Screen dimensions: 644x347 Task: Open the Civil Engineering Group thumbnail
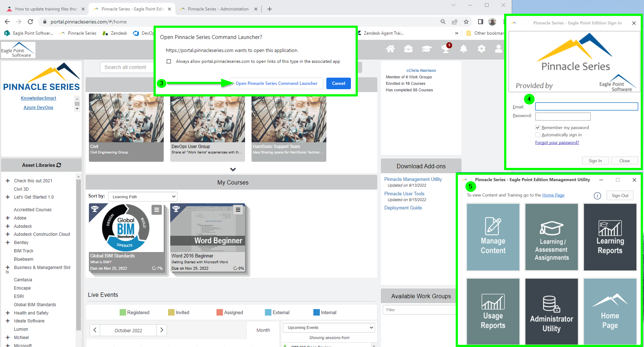(126, 118)
